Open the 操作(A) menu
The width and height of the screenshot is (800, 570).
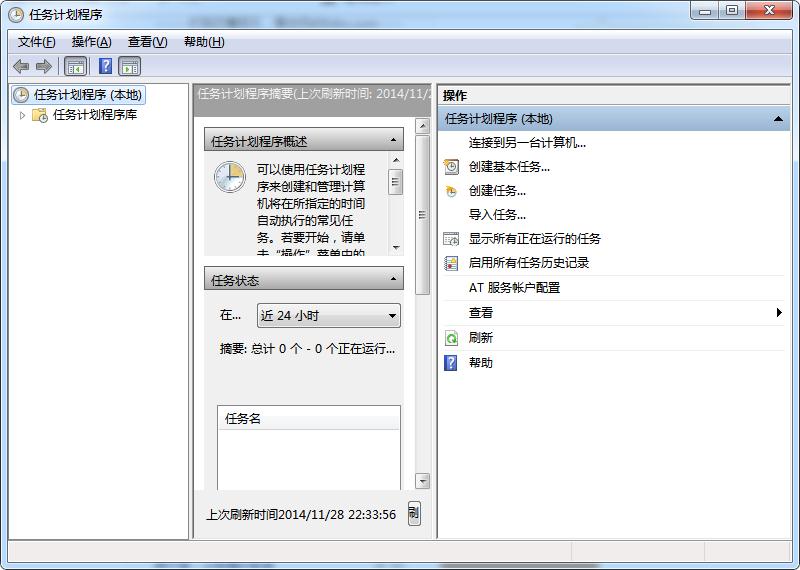point(91,42)
